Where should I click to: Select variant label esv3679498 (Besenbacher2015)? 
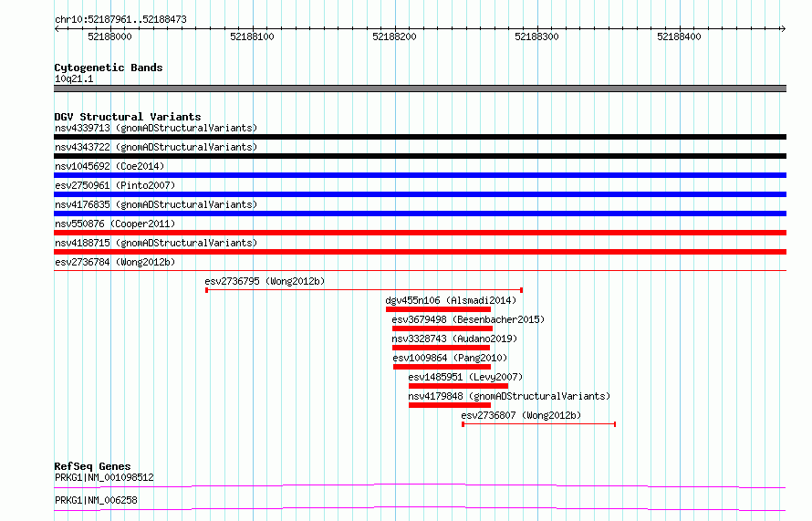(468, 319)
